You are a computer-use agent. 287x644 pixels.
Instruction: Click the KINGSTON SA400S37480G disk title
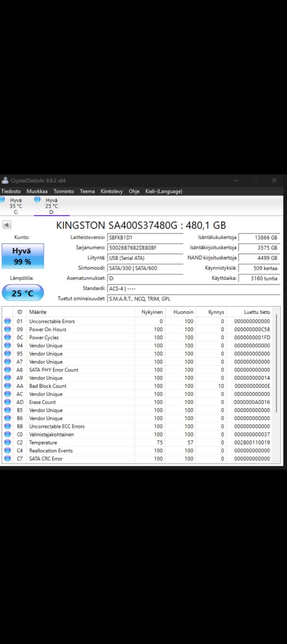(141, 225)
